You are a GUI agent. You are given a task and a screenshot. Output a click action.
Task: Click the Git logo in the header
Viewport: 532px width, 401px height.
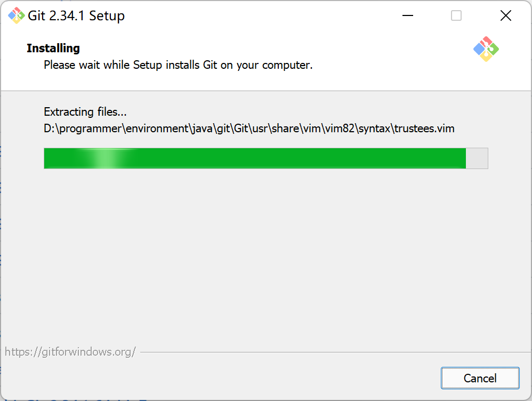pyautogui.click(x=486, y=49)
